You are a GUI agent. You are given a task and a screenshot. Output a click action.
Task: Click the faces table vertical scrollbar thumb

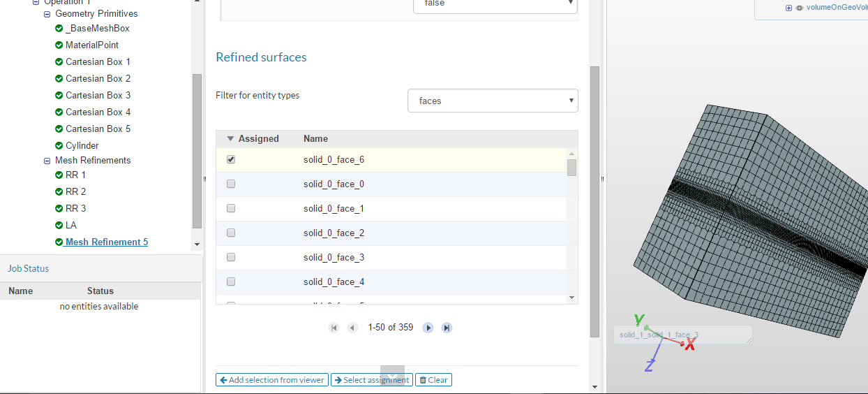[572, 168]
